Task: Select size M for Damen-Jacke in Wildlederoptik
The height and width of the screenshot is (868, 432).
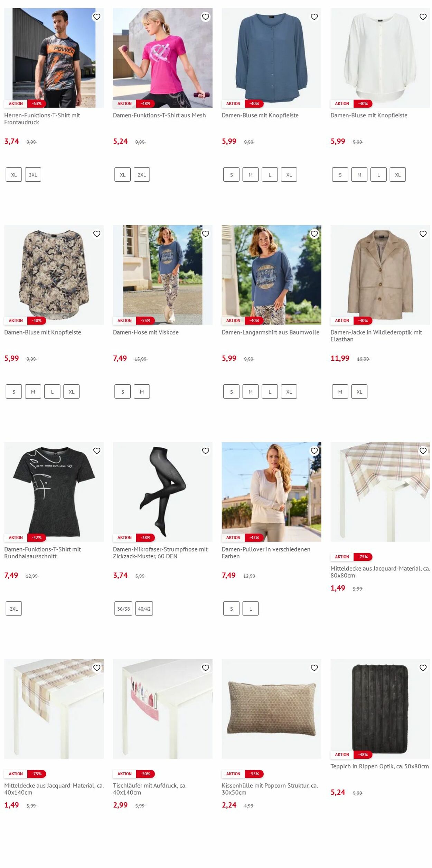Action: pyautogui.click(x=340, y=392)
